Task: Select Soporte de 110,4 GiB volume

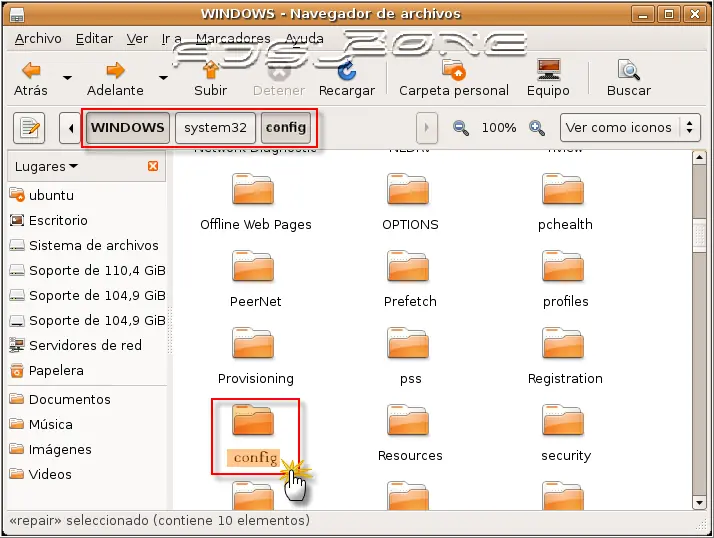Action: pyautogui.click(x=87, y=271)
